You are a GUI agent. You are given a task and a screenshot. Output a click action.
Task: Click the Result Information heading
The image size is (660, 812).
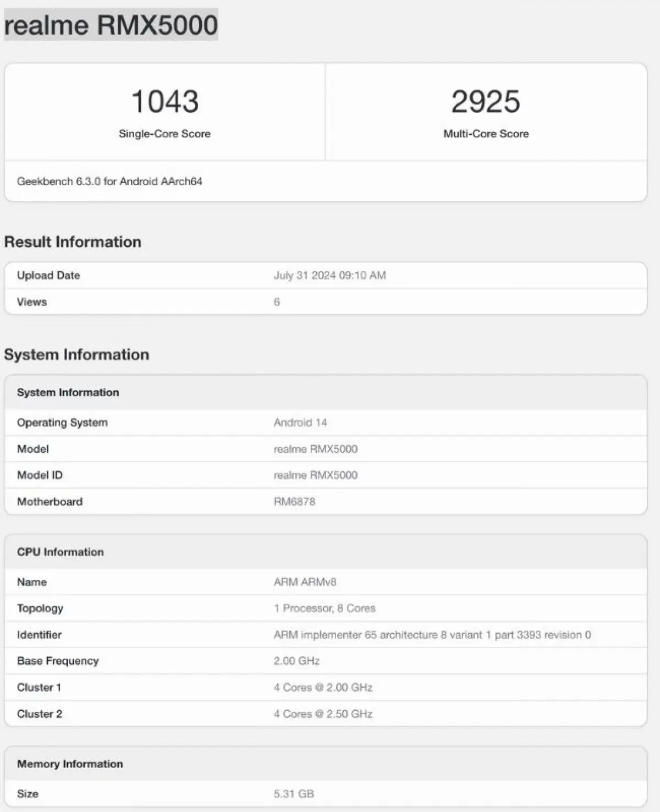click(x=73, y=242)
